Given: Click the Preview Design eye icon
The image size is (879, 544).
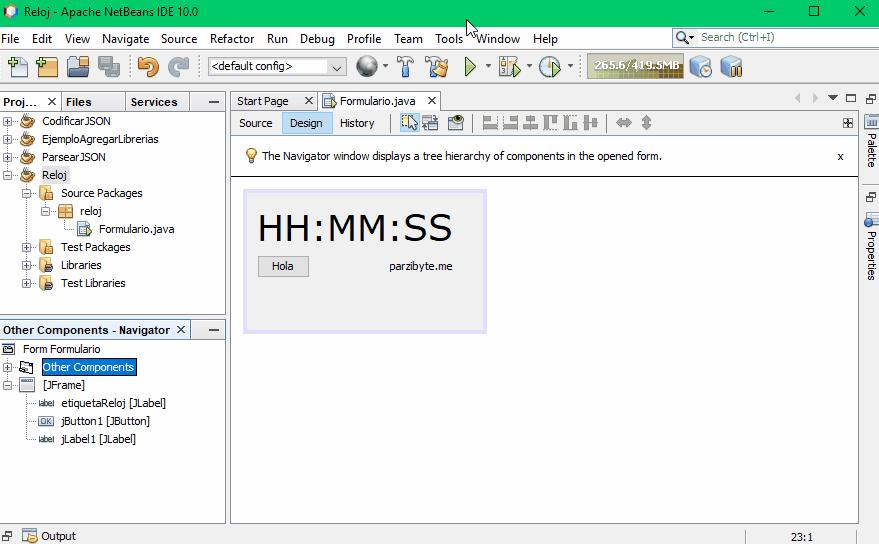Looking at the screenshot, I should pyautogui.click(x=456, y=122).
